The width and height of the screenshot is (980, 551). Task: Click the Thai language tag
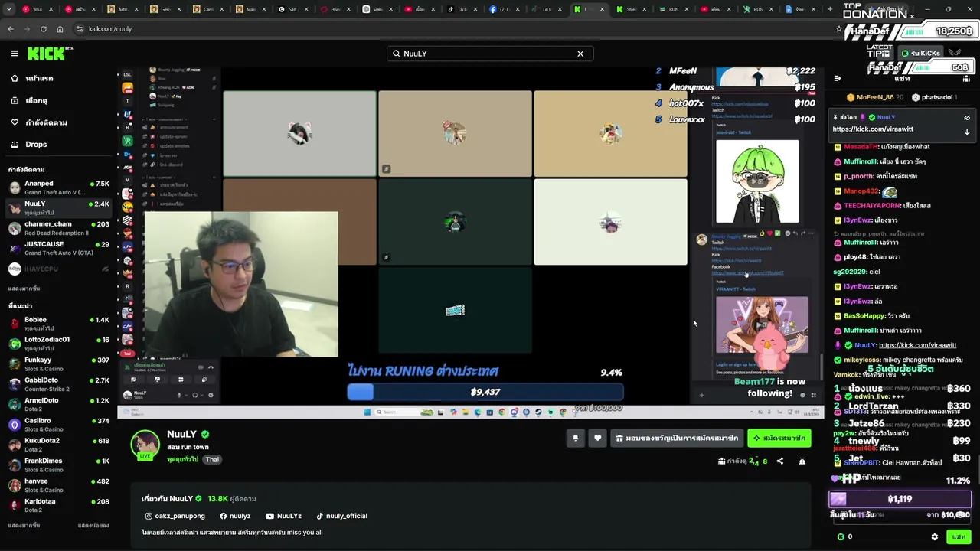pyautogui.click(x=212, y=460)
